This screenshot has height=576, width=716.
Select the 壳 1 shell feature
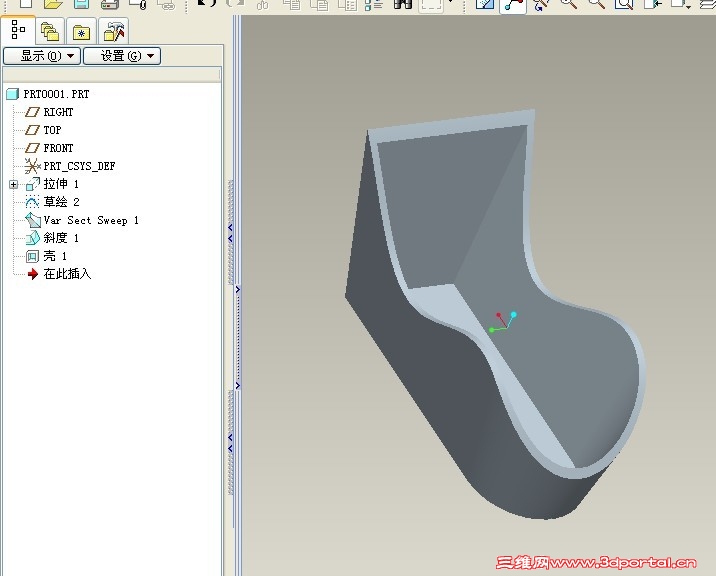click(47, 256)
